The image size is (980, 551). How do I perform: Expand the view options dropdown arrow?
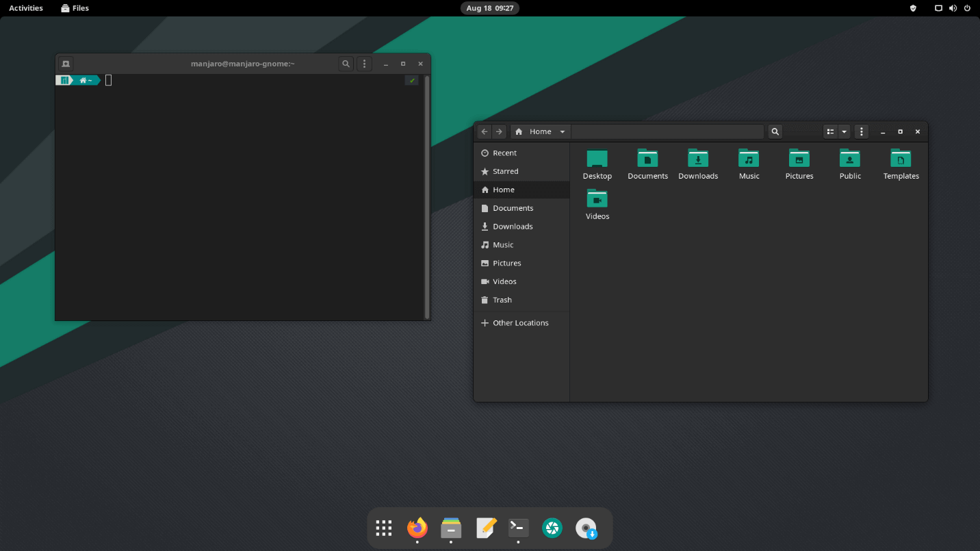(844, 131)
